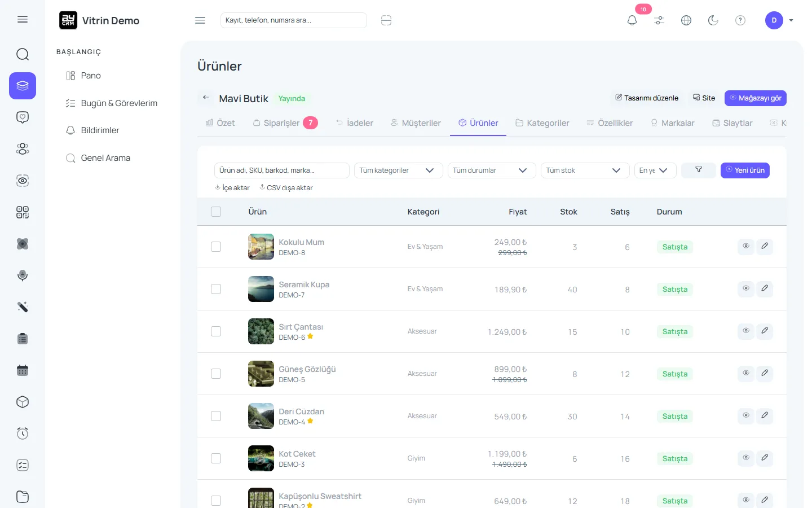Image resolution: width=812 pixels, height=508 pixels.
Task: Open the advanced filter funnel button
Action: pos(699,170)
